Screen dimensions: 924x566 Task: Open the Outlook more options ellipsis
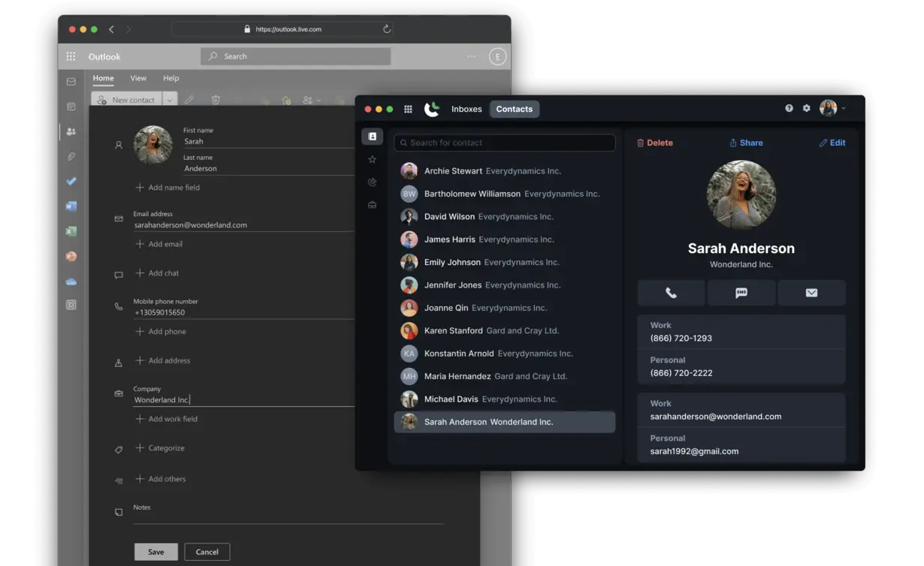(472, 56)
